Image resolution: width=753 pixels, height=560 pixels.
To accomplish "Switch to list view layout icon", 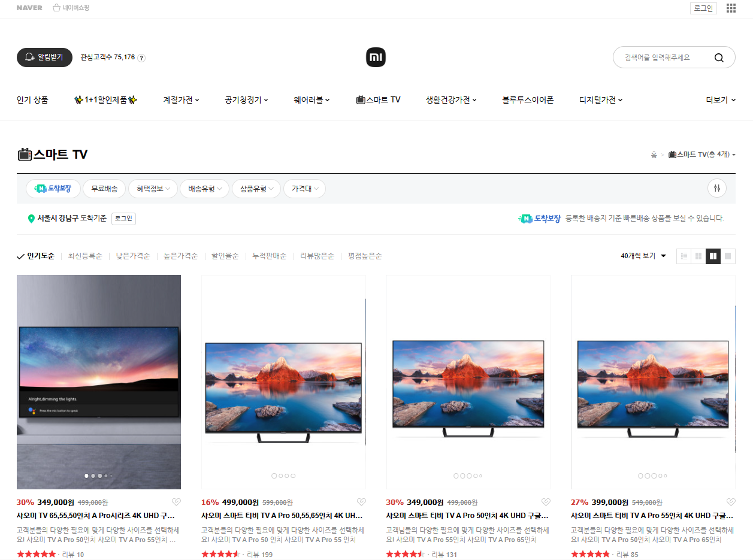I will [x=684, y=256].
